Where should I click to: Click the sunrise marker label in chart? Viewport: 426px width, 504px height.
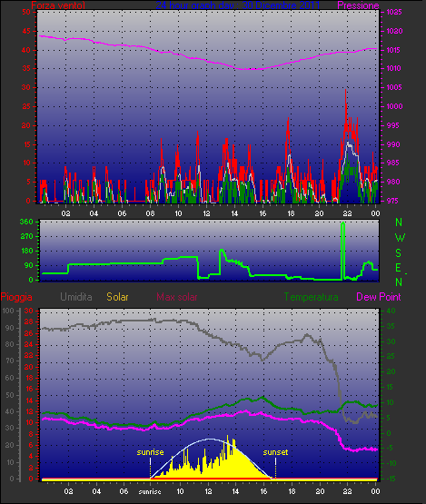coord(150,452)
